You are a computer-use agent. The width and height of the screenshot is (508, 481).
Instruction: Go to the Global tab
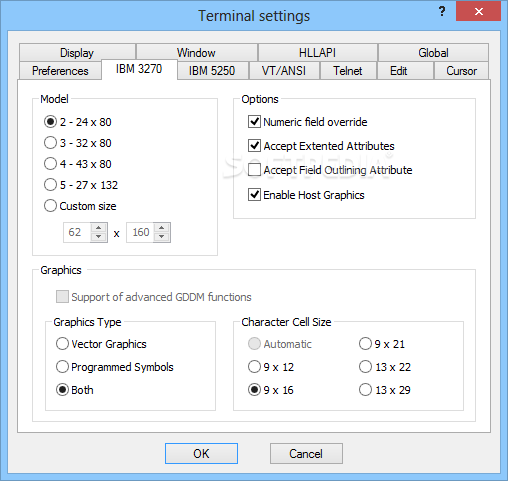pos(433,53)
